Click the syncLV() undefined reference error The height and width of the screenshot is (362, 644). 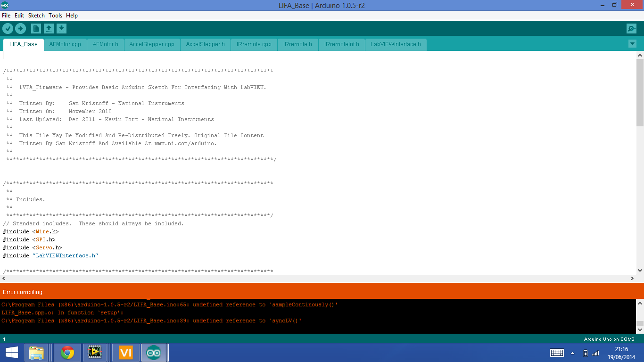coord(151,321)
